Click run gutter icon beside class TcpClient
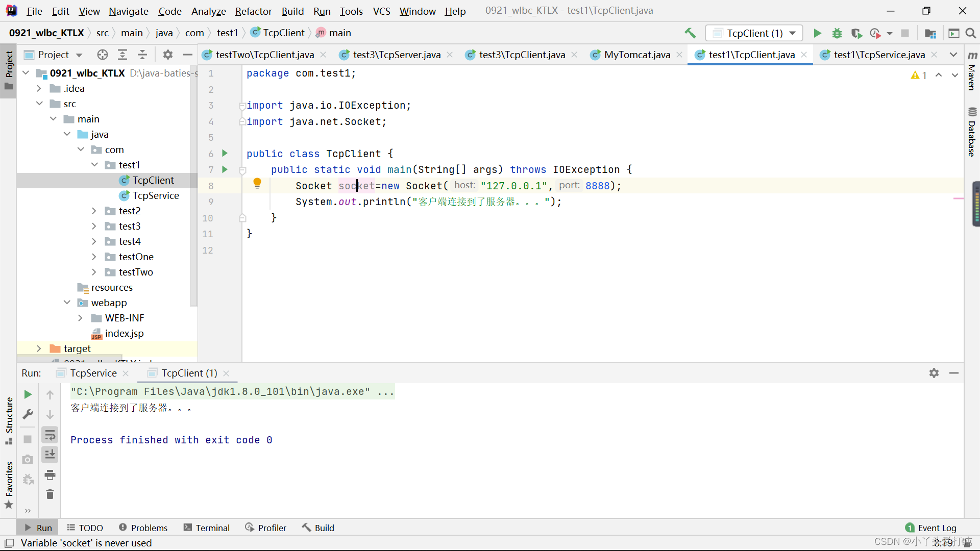Image resolution: width=980 pixels, height=551 pixels. point(225,153)
